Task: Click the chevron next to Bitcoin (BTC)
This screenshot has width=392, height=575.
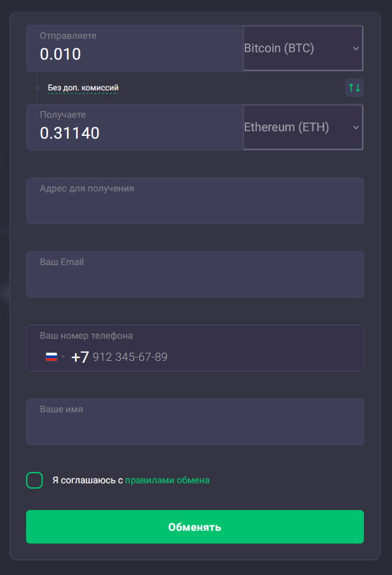Action: (355, 48)
